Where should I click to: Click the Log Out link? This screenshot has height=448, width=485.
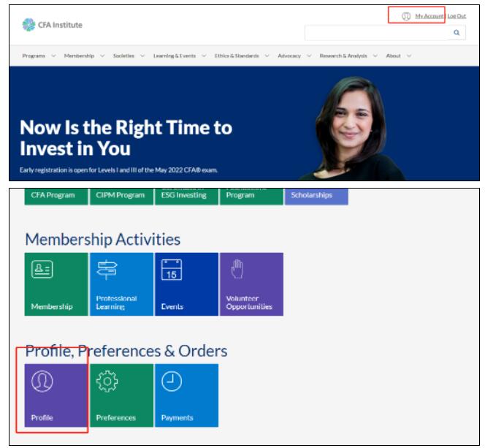click(x=457, y=16)
